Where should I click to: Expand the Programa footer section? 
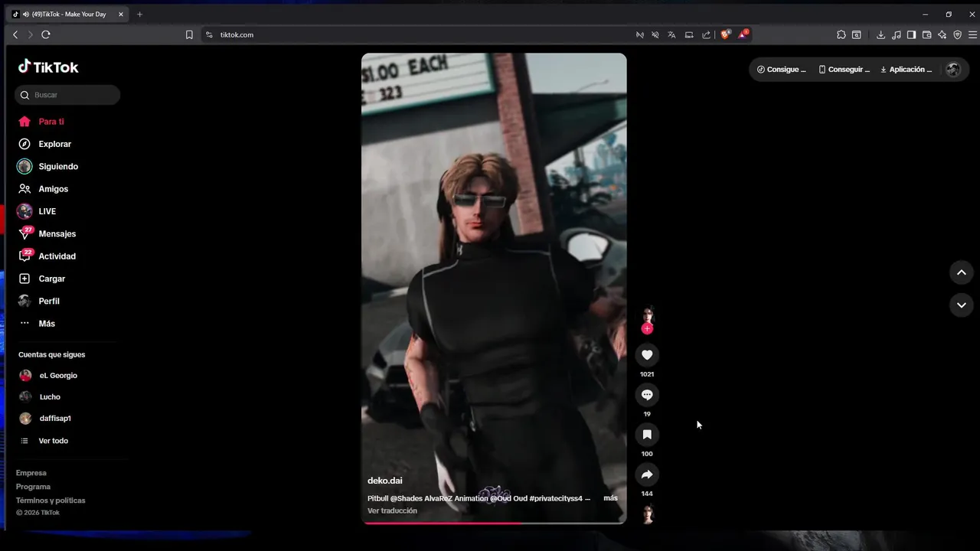coord(34,487)
